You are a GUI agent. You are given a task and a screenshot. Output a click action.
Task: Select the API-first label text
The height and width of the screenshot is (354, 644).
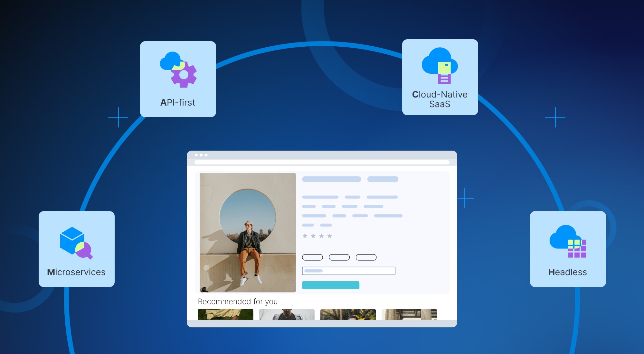(178, 102)
